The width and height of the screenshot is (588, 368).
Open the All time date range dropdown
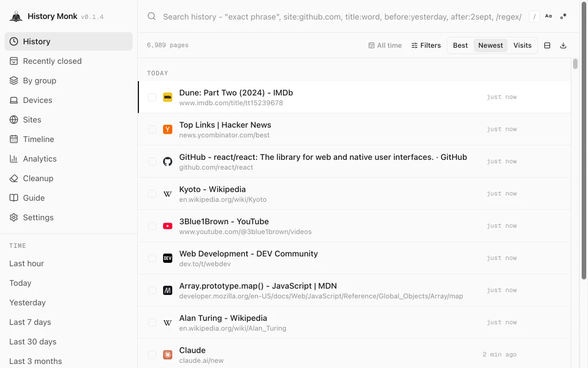click(x=385, y=45)
